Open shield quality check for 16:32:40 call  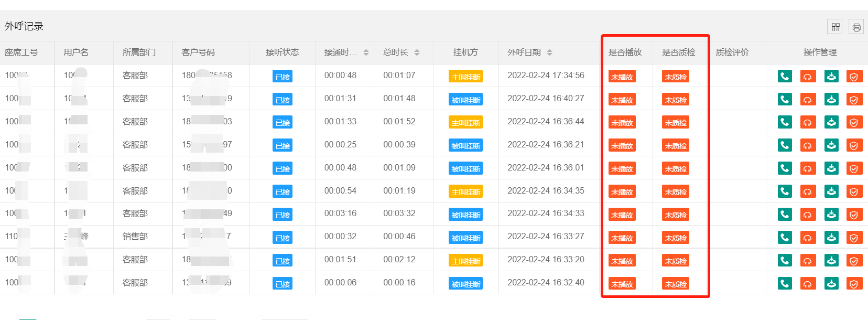pos(854,284)
